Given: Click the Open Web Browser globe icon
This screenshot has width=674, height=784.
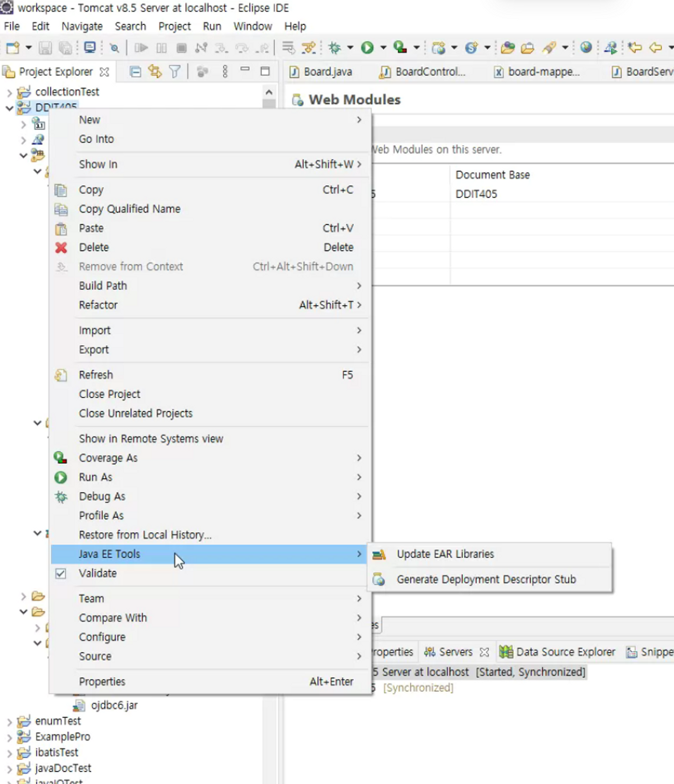Looking at the screenshot, I should point(586,47).
